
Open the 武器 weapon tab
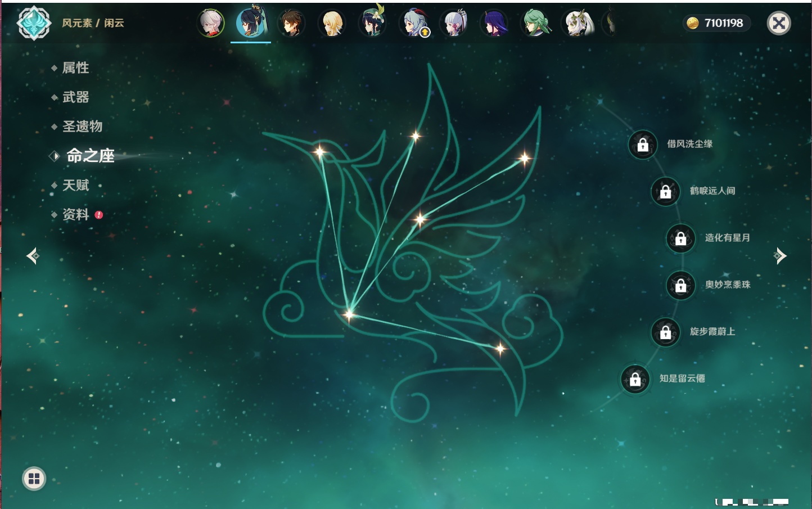[75, 97]
